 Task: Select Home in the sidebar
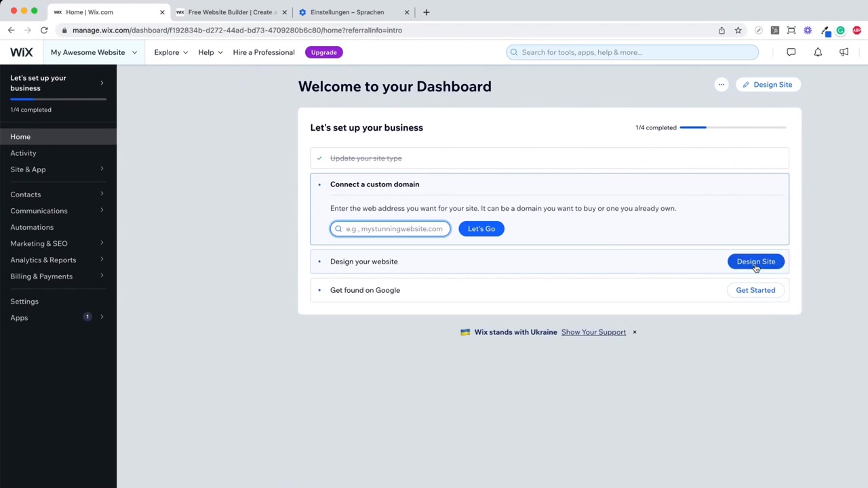58,137
